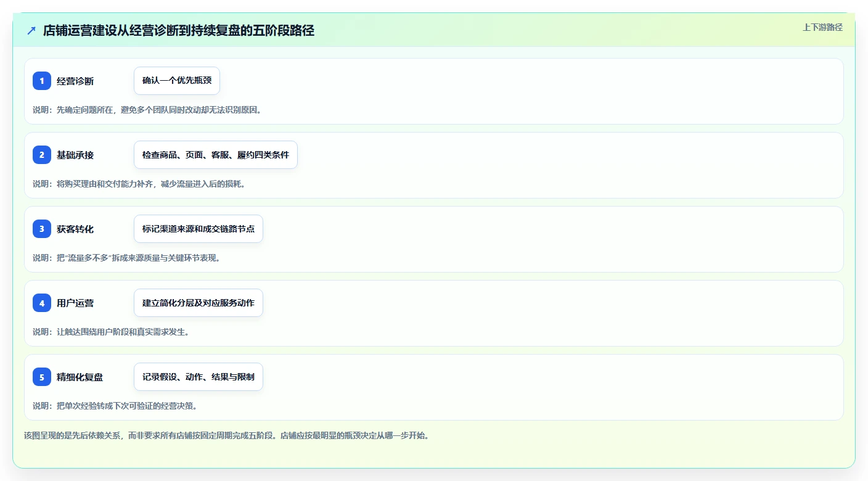Click the number 3 step badge
The width and height of the screenshot is (868, 481).
tap(42, 229)
